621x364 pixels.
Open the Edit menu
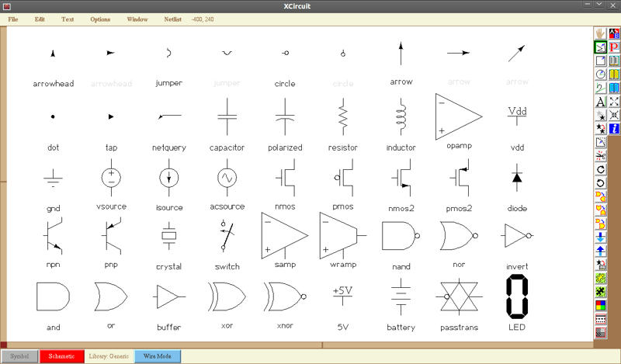(x=40, y=19)
